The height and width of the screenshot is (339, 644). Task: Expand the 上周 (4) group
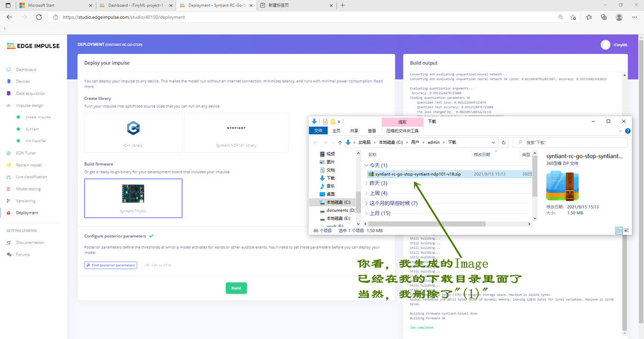366,193
